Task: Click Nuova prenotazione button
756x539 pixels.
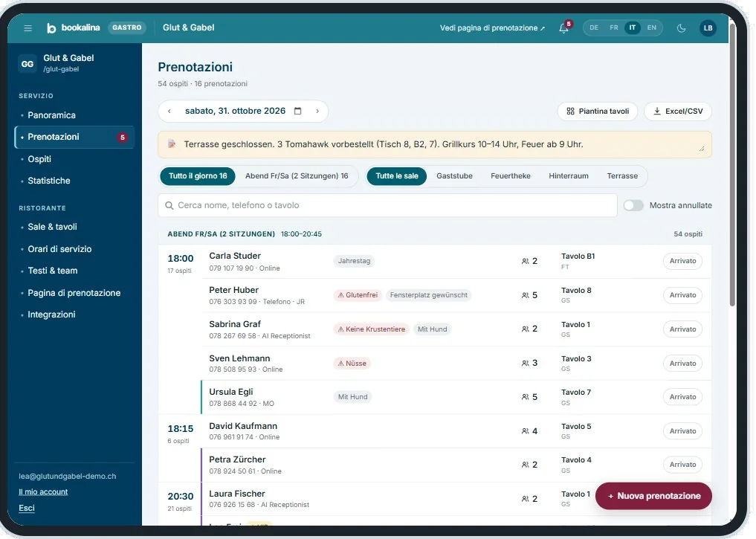Action: click(653, 496)
